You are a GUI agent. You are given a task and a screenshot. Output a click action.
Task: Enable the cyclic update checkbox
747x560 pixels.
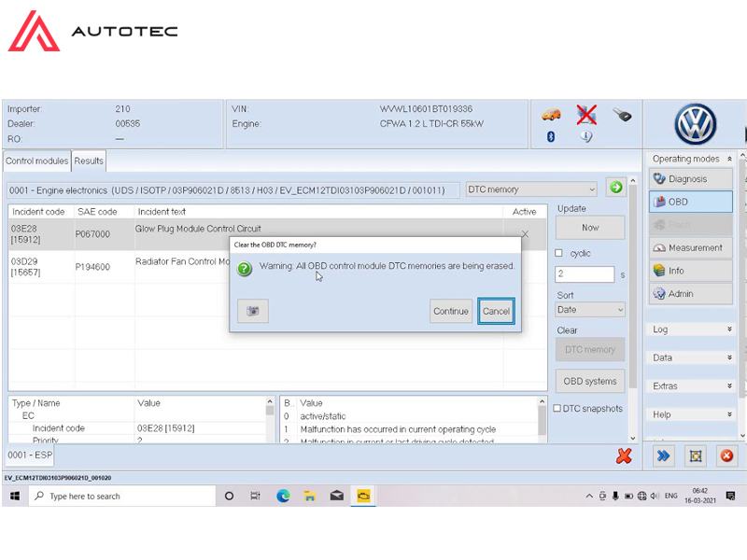[558, 253]
